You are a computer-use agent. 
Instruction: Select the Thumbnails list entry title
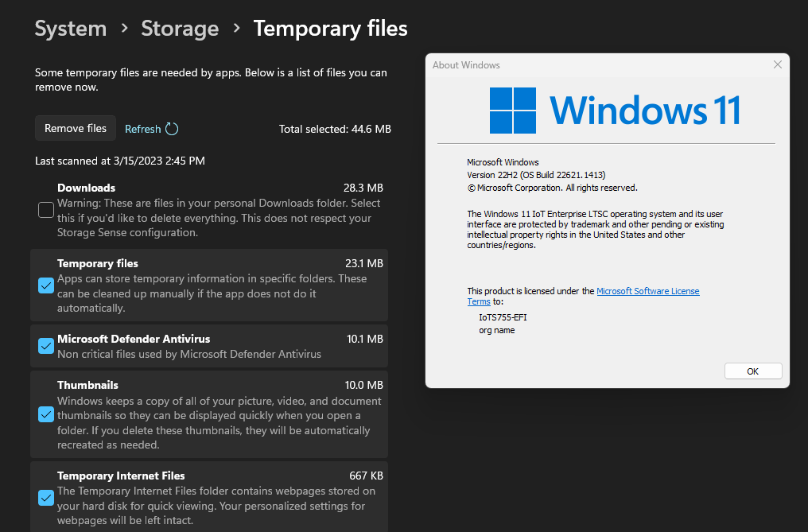(87, 385)
